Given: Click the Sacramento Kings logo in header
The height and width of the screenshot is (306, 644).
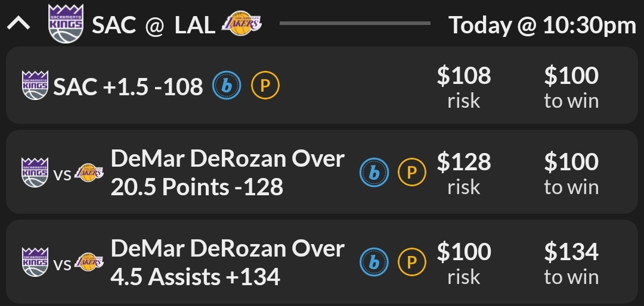Looking at the screenshot, I should point(65,24).
